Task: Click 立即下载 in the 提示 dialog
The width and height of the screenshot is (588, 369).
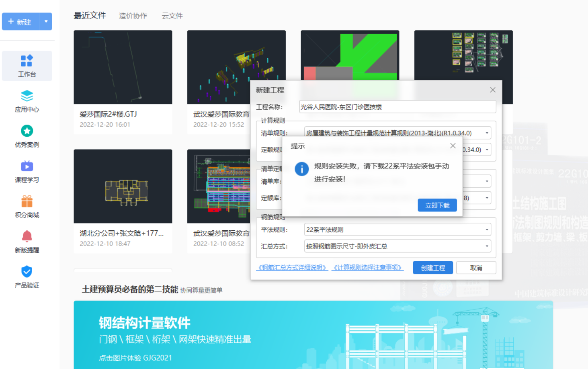Action: tap(437, 205)
